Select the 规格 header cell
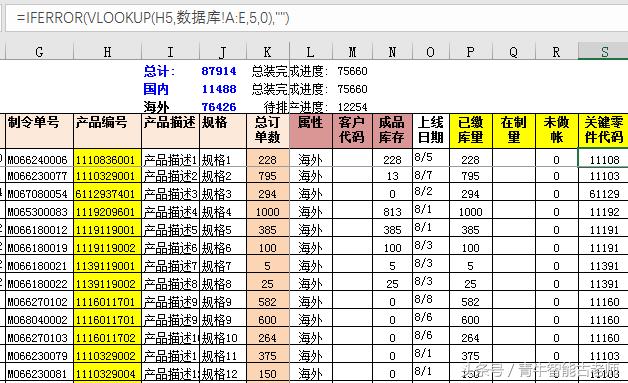This screenshot has width=628, height=383. 223,131
